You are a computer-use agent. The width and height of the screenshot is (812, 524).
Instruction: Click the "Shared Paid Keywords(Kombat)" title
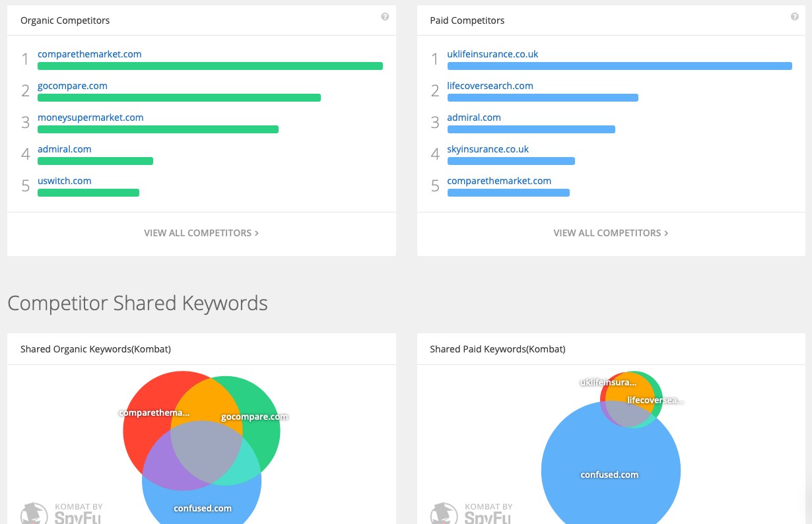click(498, 349)
